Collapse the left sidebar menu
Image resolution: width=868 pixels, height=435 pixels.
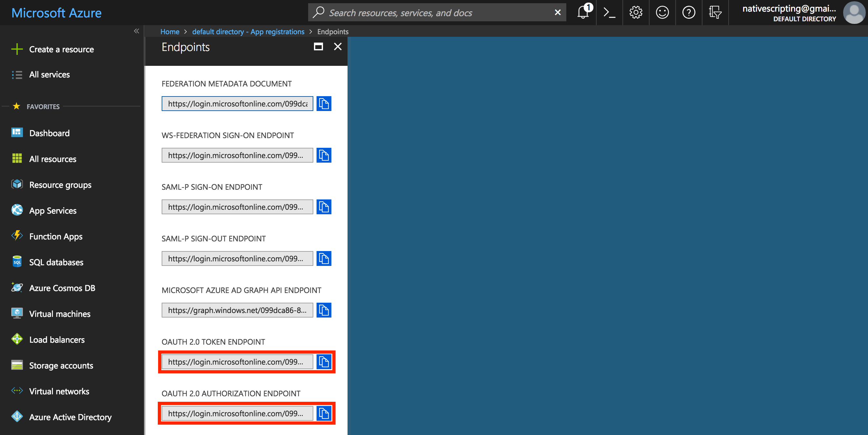tap(136, 31)
